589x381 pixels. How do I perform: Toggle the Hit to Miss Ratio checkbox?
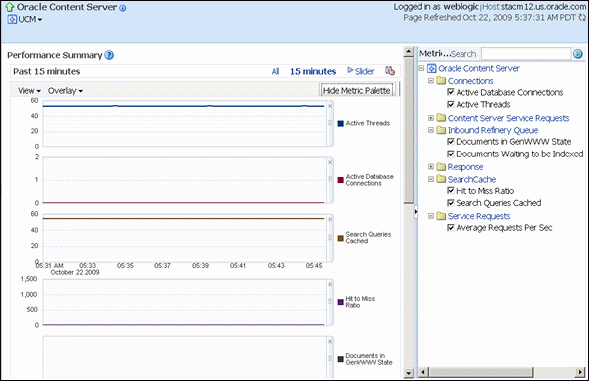pos(451,190)
